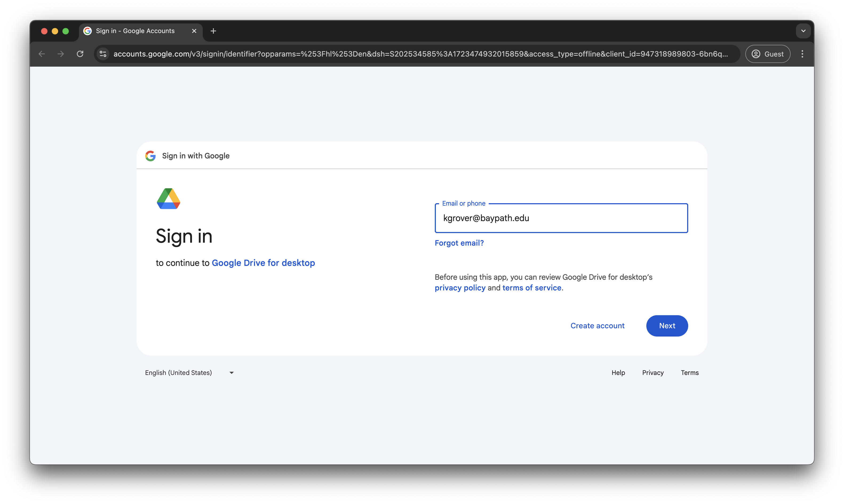Open the privacy policy link
844x504 pixels.
click(460, 288)
